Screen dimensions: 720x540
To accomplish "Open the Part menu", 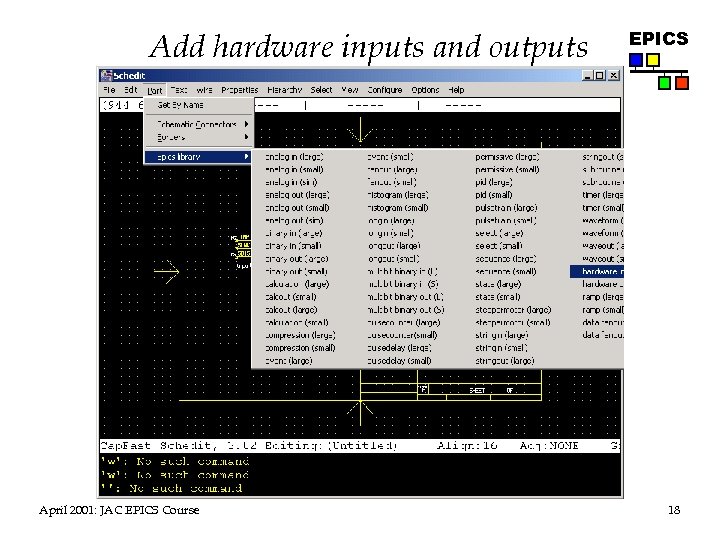I will (155, 90).
